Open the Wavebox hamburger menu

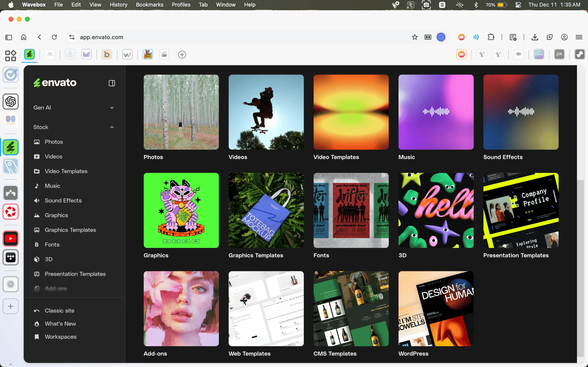coord(579,37)
